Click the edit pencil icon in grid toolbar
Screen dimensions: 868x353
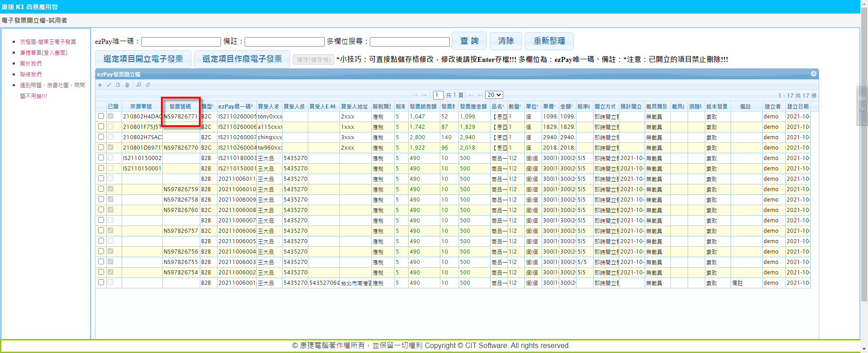(109, 85)
